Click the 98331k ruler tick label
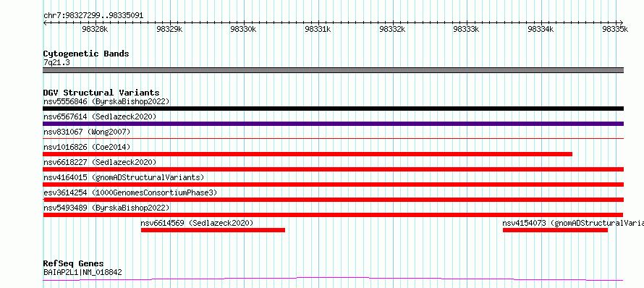This screenshot has height=288, width=644. [x=318, y=29]
